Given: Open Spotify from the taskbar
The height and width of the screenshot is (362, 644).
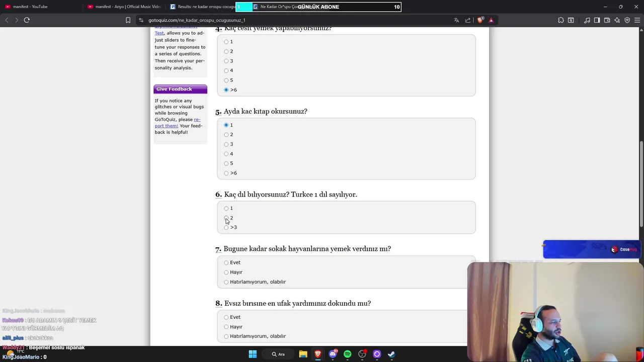Looking at the screenshot, I should pyautogui.click(x=347, y=354).
